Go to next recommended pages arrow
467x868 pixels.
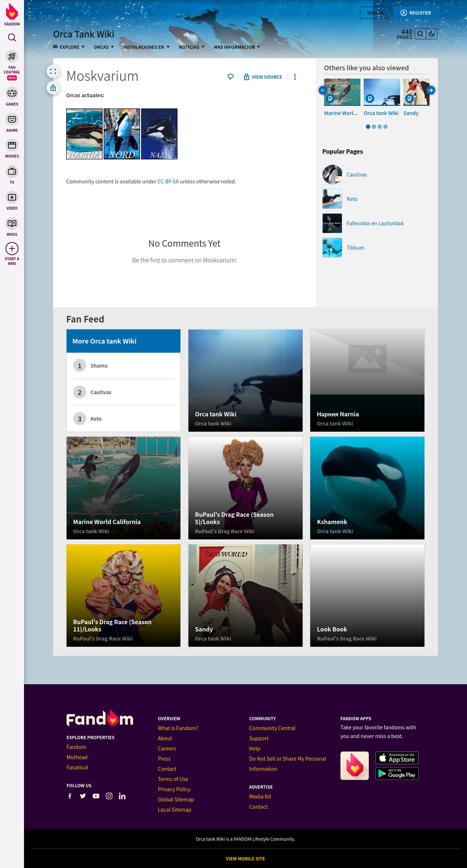[431, 90]
